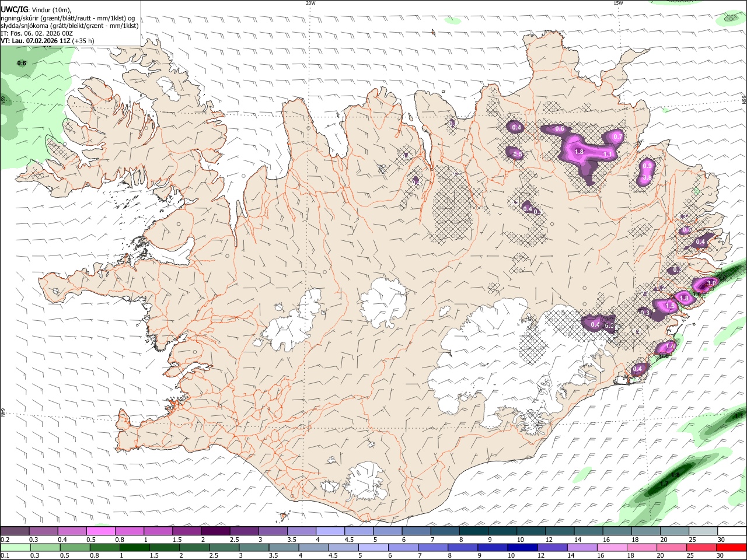The image size is (747, 560).
Task: Pick the light pink 16–18 lower legend swatch
Action: 612,547
